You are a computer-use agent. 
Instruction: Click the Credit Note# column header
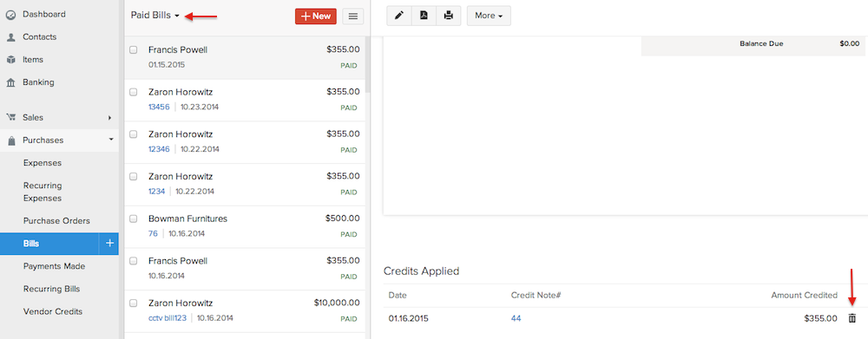[536, 296]
